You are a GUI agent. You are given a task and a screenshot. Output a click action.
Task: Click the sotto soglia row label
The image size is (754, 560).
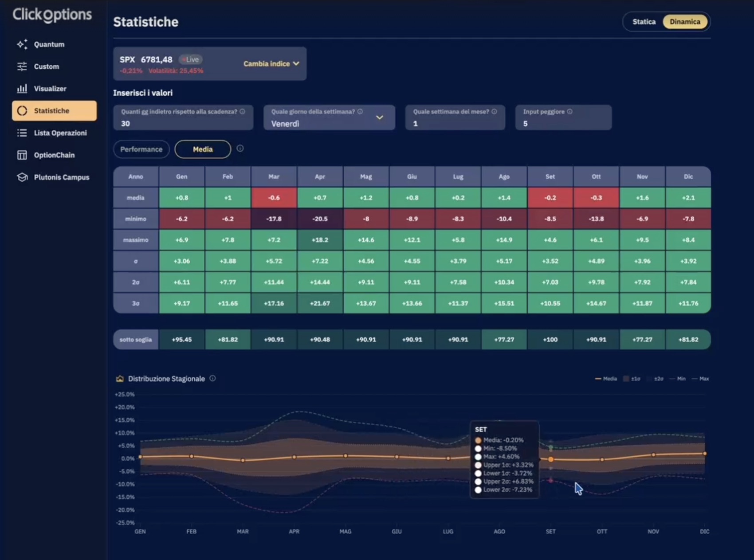[136, 340]
